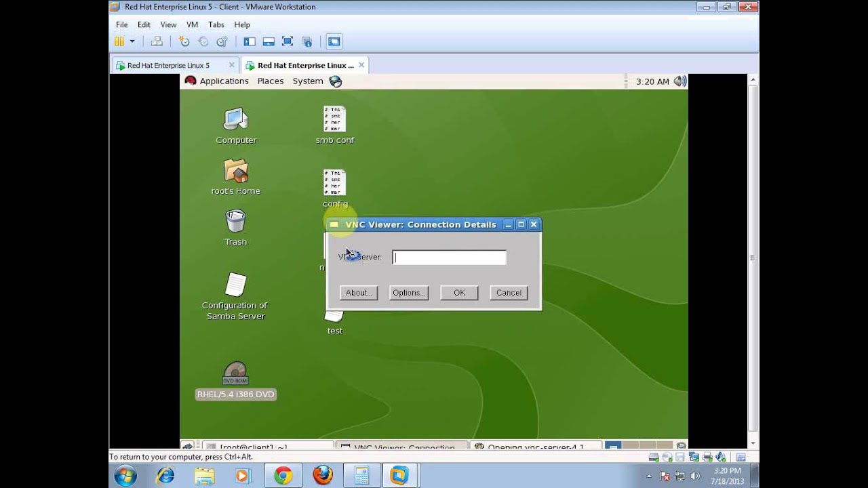The width and height of the screenshot is (868, 488).
Task: Take a snapshot using the snapshot icon
Action: [x=184, y=41]
